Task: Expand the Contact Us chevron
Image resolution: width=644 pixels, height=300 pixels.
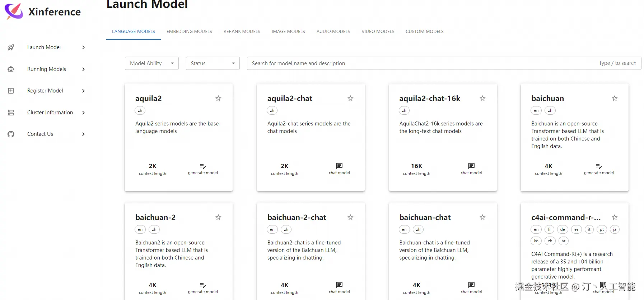Action: (83, 134)
